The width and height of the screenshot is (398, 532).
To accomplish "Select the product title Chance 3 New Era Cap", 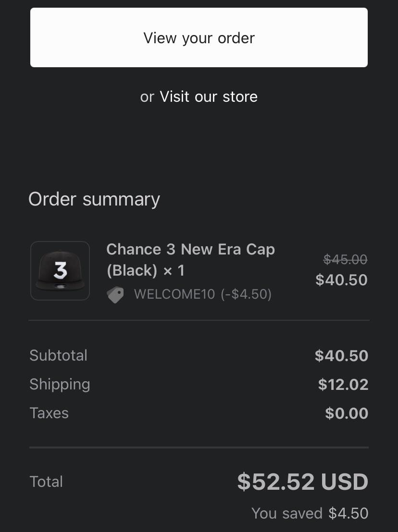I will (190, 249).
